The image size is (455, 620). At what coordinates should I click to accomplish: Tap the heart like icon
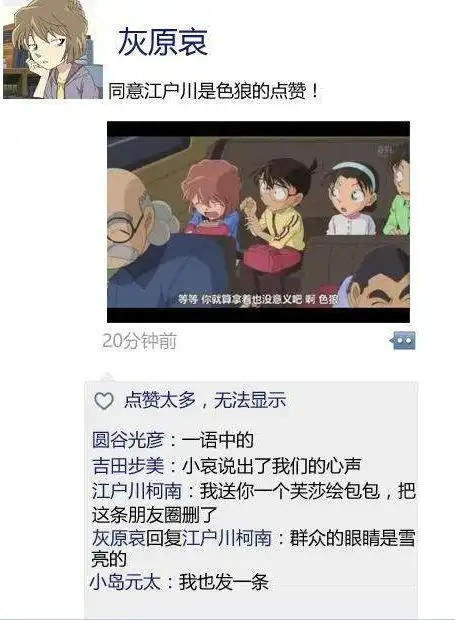(x=104, y=401)
